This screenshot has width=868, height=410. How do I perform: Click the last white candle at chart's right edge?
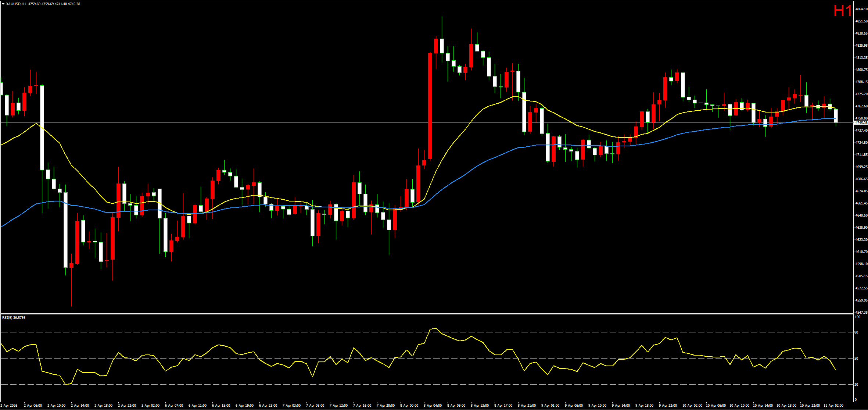tap(836, 115)
